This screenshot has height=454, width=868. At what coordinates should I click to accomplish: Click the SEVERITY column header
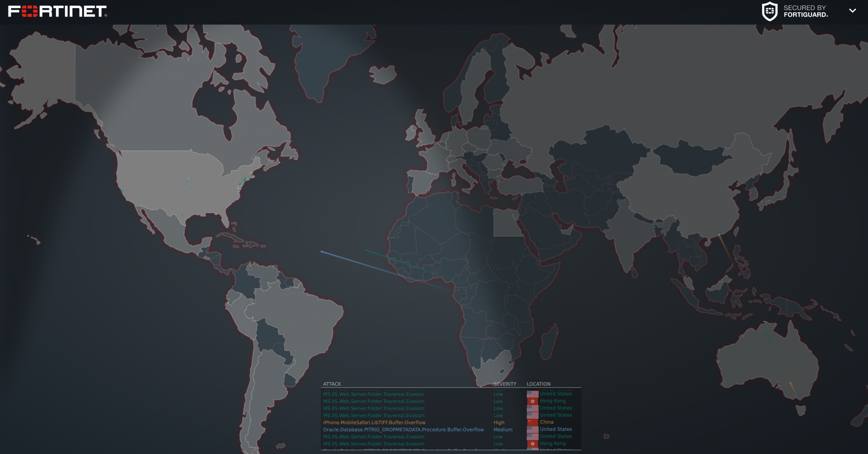tap(505, 384)
